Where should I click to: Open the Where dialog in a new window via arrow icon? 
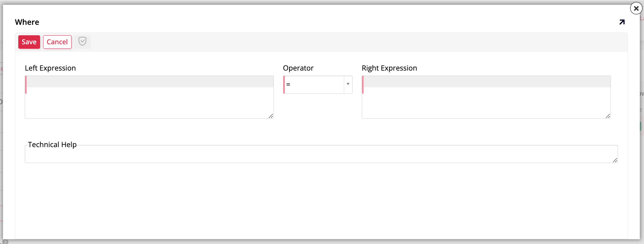622,22
